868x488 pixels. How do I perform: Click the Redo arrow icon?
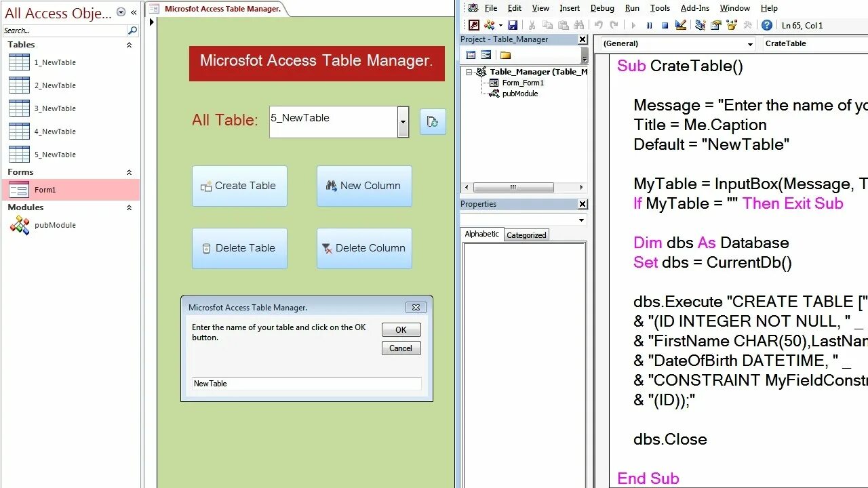614,25
